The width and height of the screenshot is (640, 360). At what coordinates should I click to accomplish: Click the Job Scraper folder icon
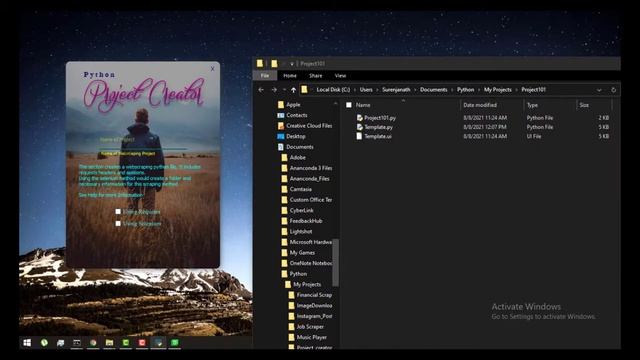(291, 327)
